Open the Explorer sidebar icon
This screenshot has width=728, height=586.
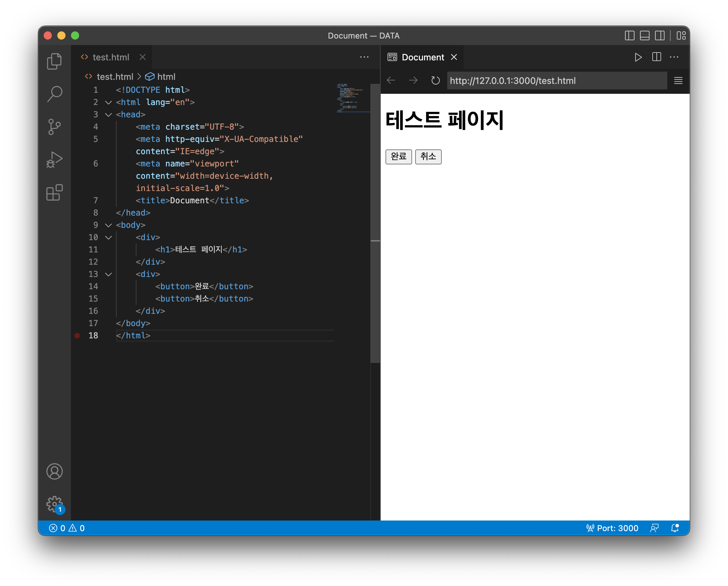(54, 61)
